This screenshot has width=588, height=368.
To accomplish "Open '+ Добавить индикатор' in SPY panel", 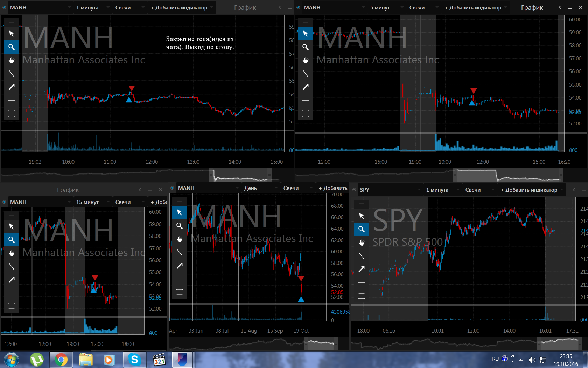I will pyautogui.click(x=531, y=190).
